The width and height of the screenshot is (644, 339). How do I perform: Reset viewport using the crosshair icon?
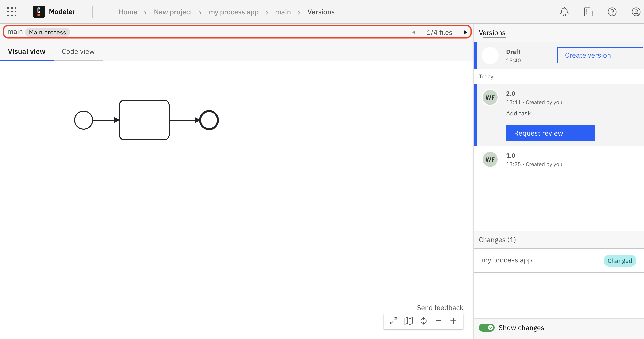[x=423, y=321]
